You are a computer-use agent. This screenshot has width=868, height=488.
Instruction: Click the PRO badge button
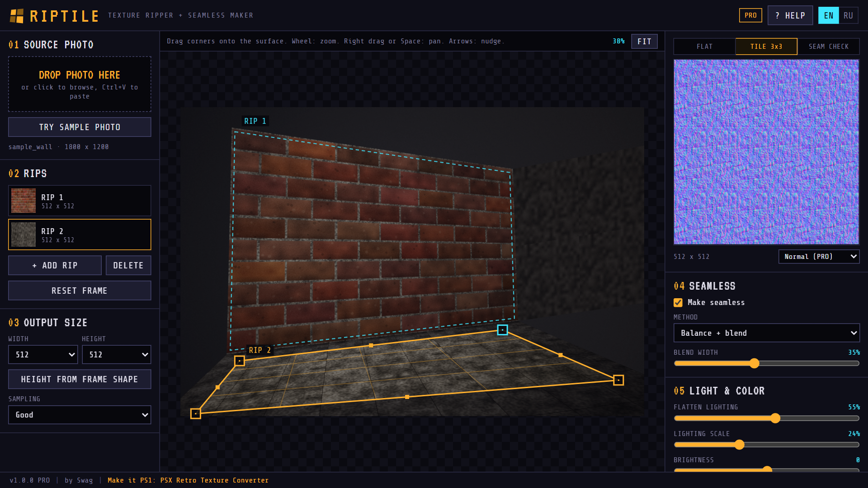coord(750,15)
